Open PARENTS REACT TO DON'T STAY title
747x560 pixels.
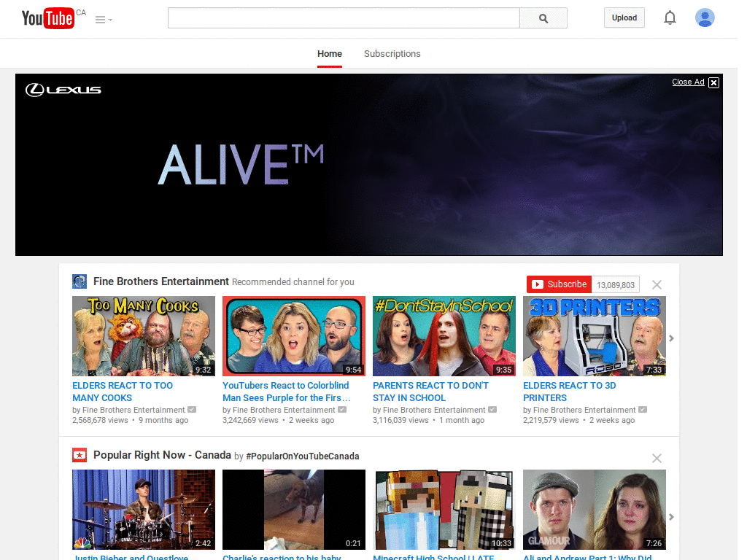[430, 392]
